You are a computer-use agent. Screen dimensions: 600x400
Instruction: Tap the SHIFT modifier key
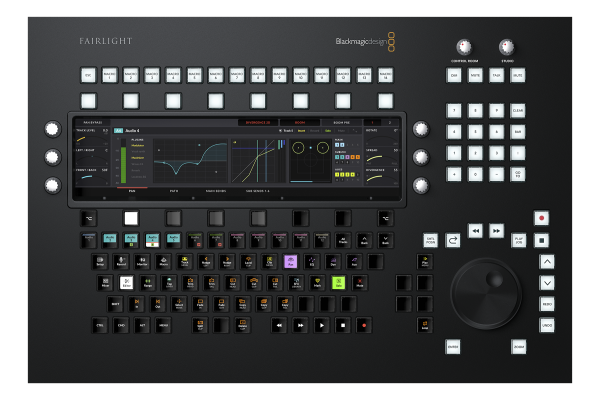(115, 304)
